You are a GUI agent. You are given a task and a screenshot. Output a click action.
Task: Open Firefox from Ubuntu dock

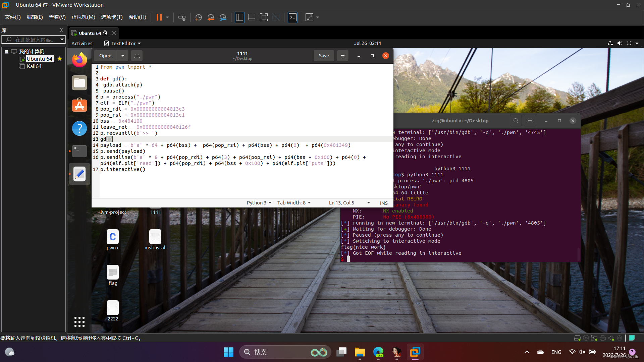[79, 60]
